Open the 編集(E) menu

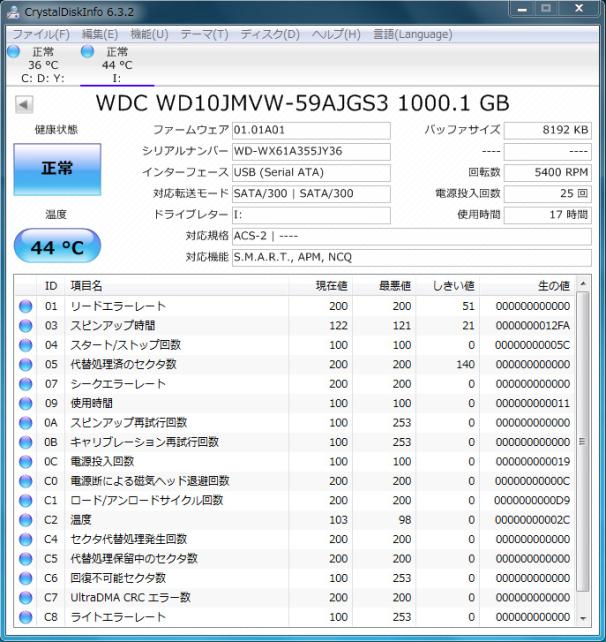tap(100, 34)
